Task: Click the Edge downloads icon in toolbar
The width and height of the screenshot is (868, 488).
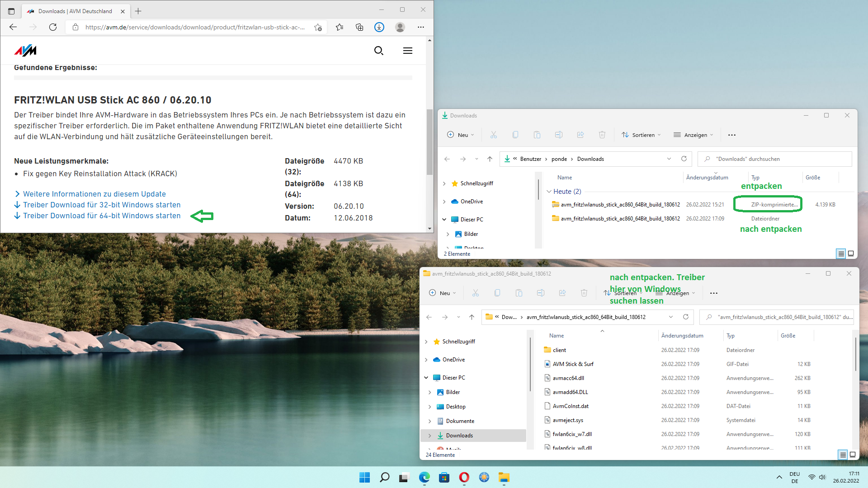Action: tap(379, 27)
